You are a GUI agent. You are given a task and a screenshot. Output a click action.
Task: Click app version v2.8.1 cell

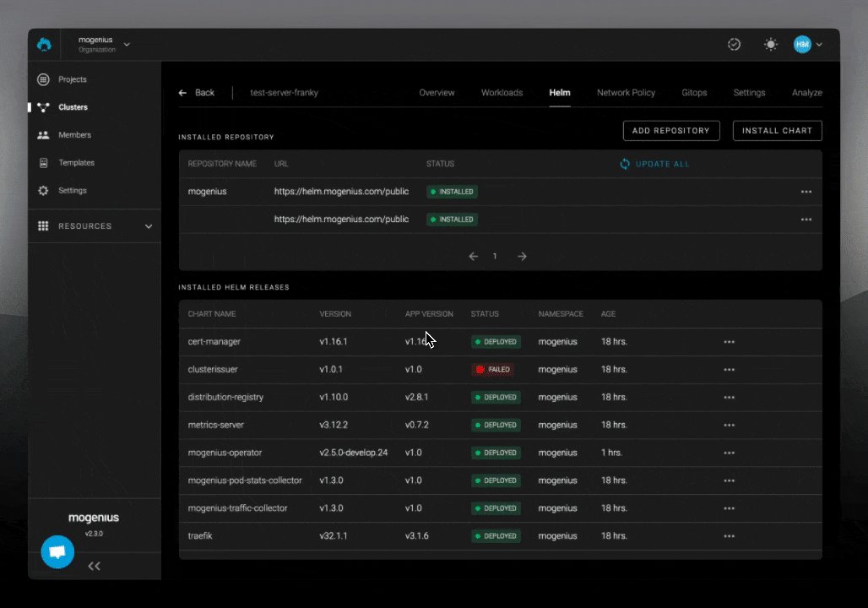coord(416,397)
